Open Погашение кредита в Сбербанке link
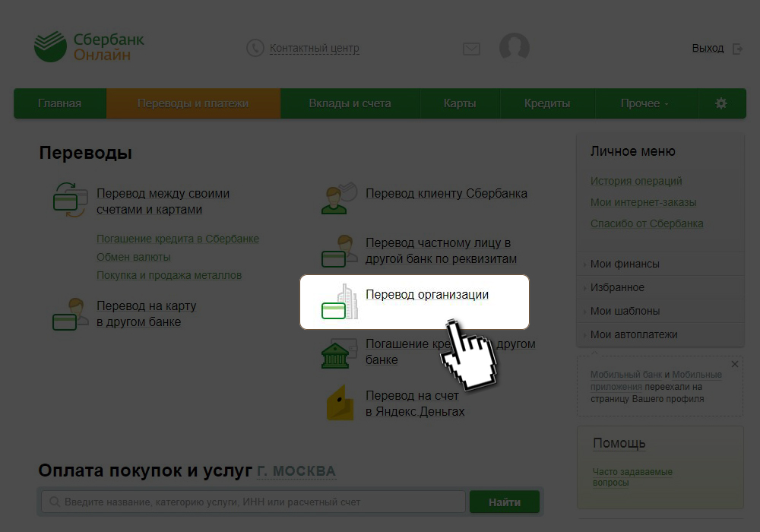This screenshot has height=532, width=760. (x=178, y=239)
